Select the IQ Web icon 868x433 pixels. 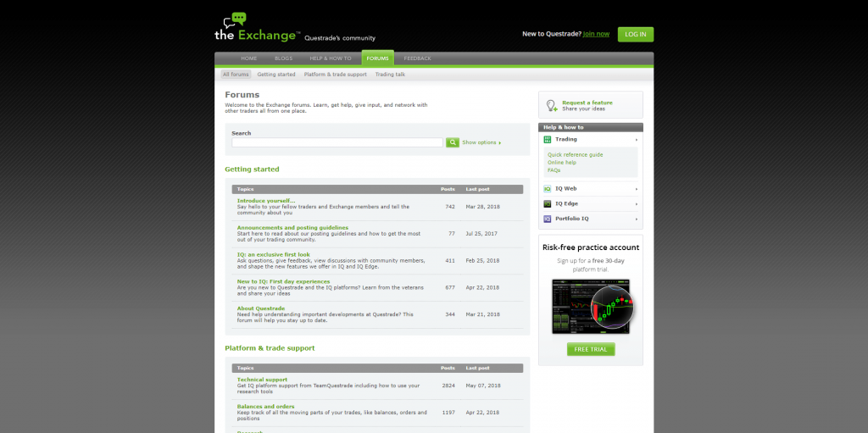click(x=548, y=188)
